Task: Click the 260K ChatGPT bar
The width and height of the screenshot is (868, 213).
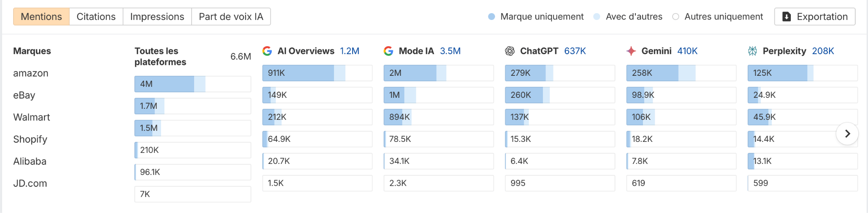Action: (560, 95)
